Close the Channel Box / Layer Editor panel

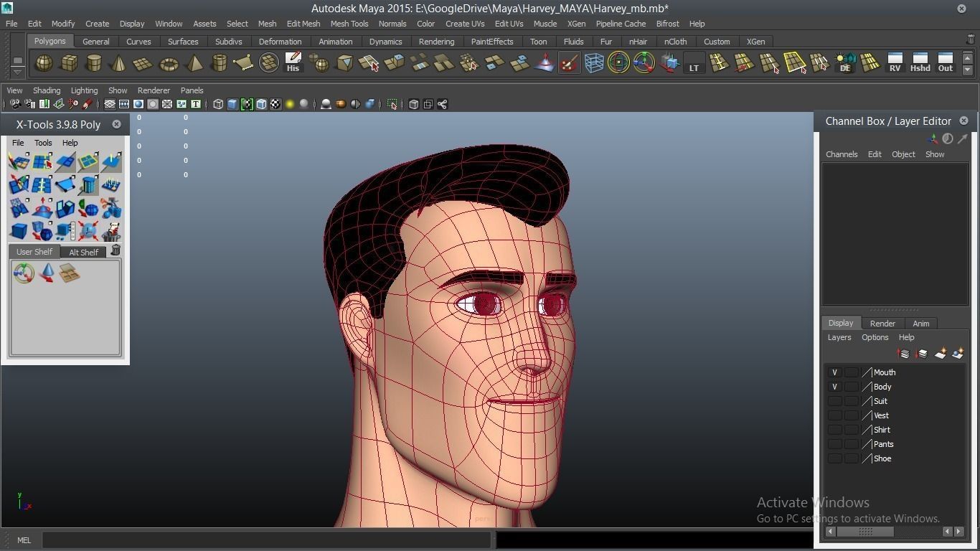tap(963, 121)
